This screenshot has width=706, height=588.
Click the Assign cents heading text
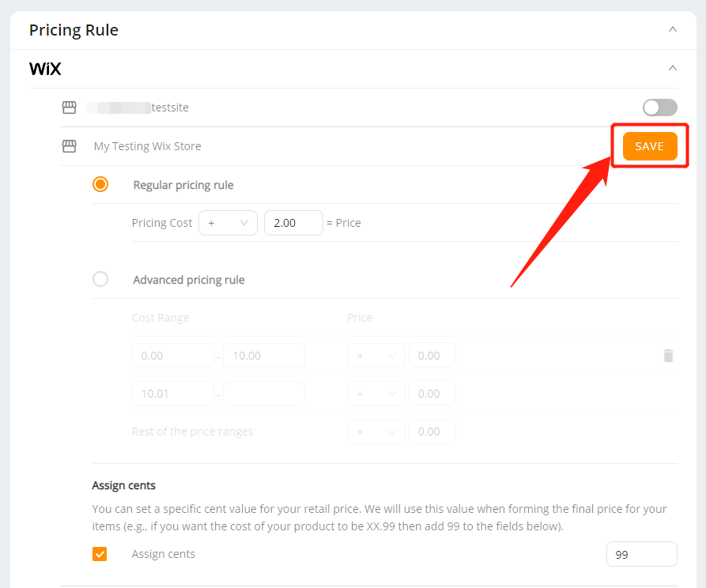click(124, 485)
